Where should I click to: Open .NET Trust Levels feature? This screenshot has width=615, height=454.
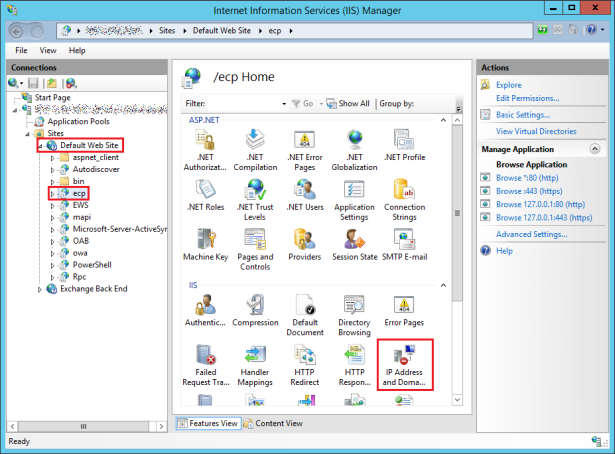pos(255,200)
